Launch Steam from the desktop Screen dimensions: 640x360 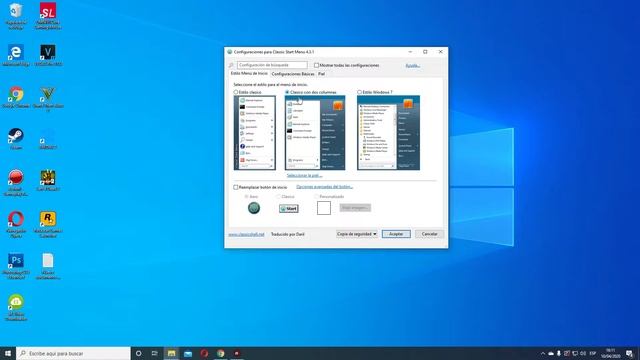(x=16, y=139)
